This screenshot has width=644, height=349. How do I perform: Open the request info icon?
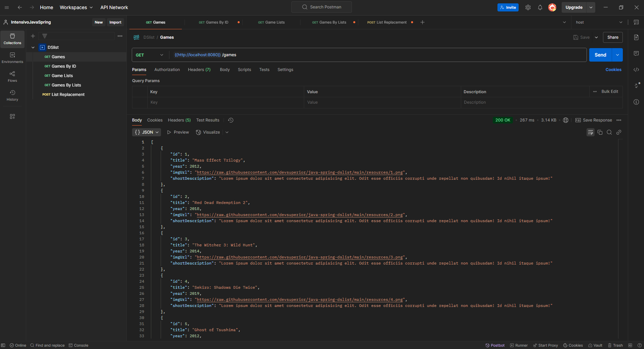click(636, 102)
